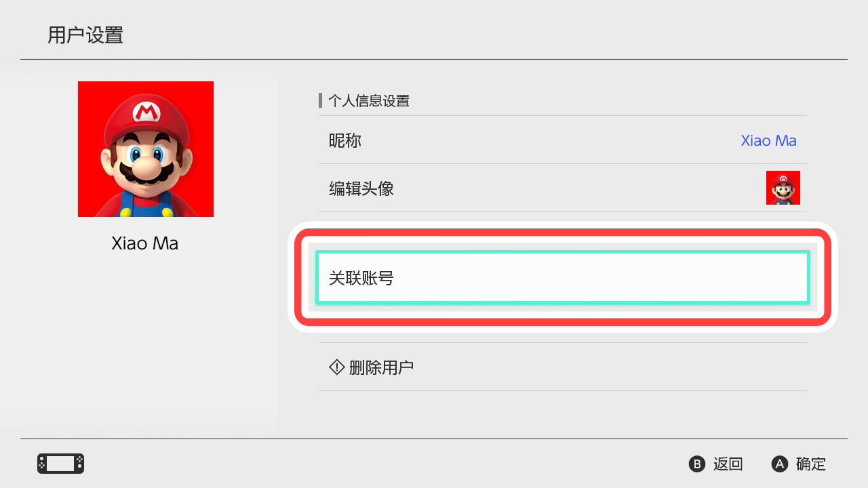868x488 pixels.
Task: Click the 用户设置 page title
Action: pos(85,35)
